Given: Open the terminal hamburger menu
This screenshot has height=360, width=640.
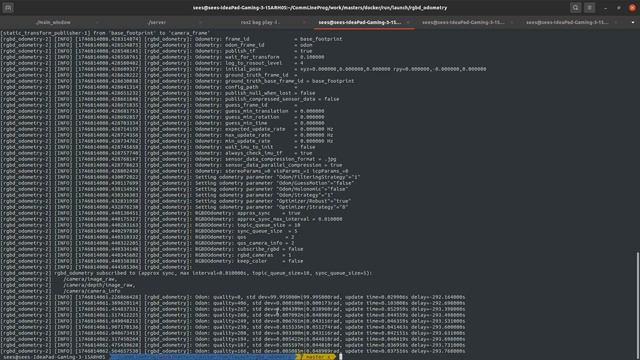Looking at the screenshot, I should pyautogui.click(x=589, y=8).
